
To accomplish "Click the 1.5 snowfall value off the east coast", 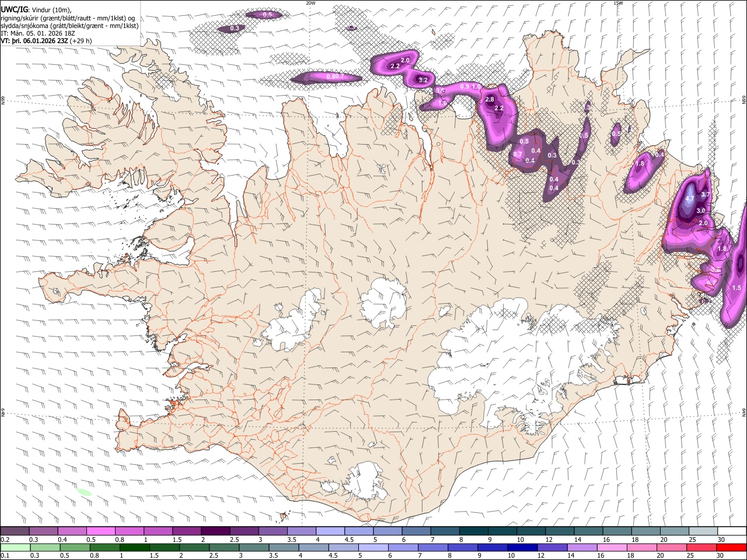I will [736, 288].
